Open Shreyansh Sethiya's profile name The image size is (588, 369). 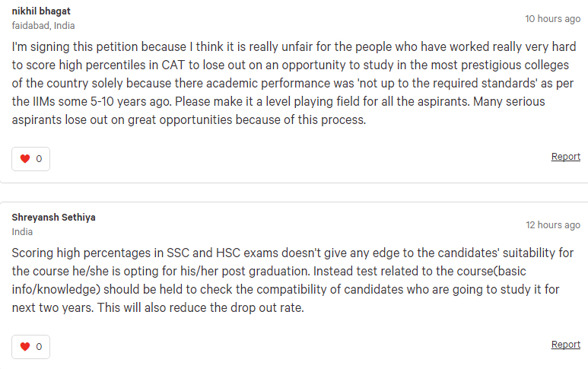[53, 217]
